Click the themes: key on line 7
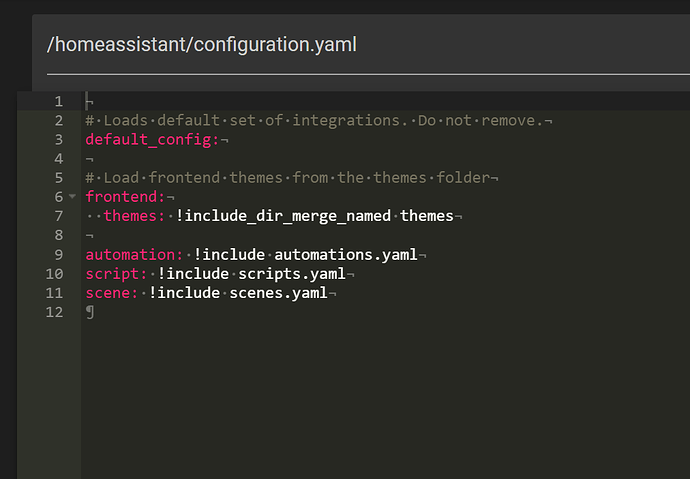This screenshot has width=690, height=479. [134, 216]
